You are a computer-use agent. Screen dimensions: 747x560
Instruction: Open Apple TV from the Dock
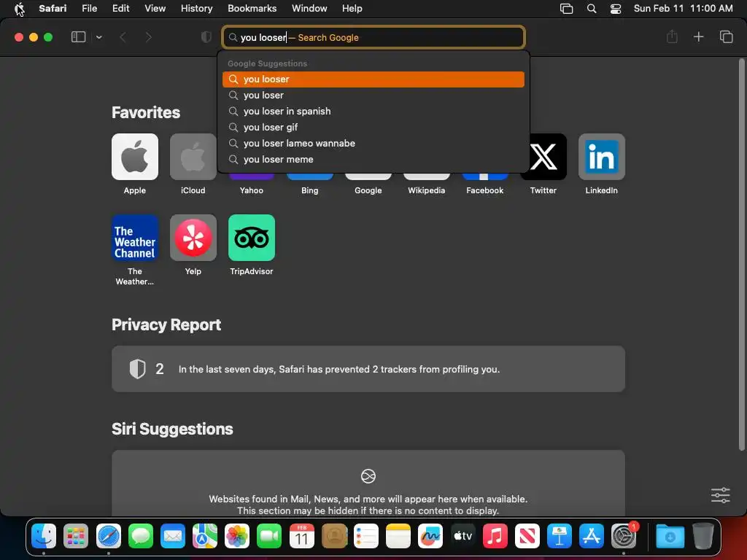(x=462, y=536)
